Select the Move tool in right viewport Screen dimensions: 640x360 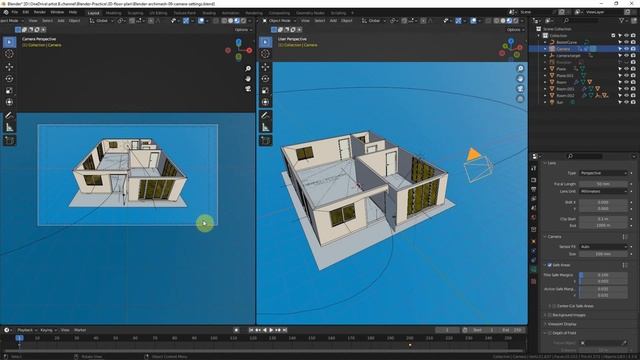[x=265, y=67]
